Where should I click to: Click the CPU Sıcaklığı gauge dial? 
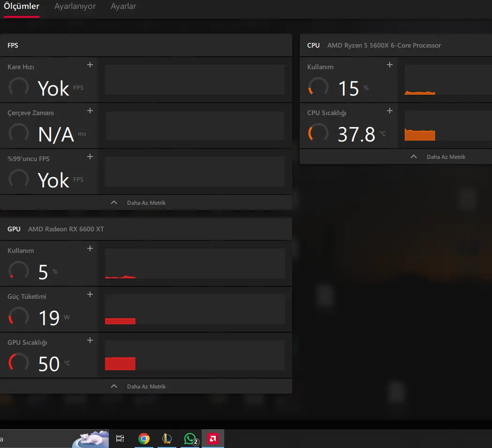(318, 133)
